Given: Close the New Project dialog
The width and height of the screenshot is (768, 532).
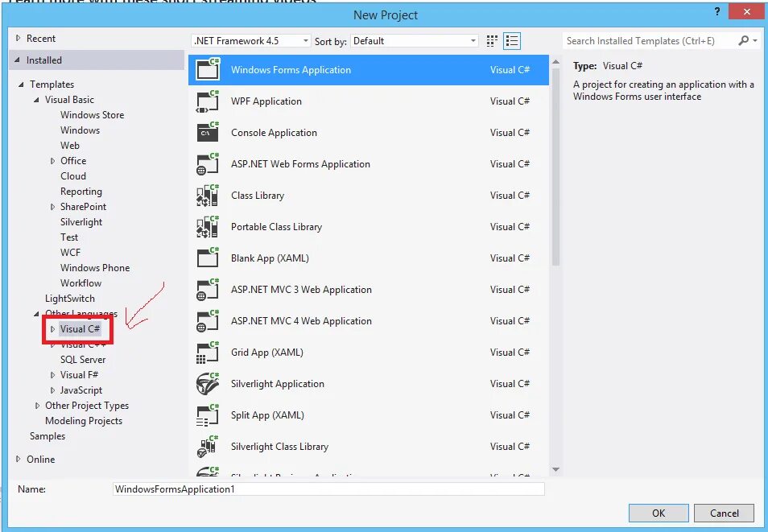Looking at the screenshot, I should [x=746, y=11].
